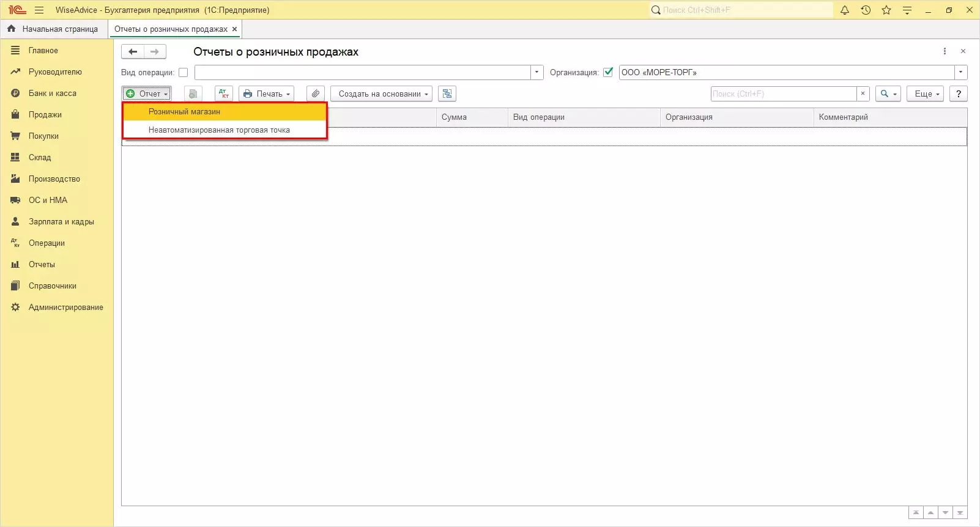The image size is (980, 527).
Task: Toggle the Вид операции filter checkbox
Action: 183,72
